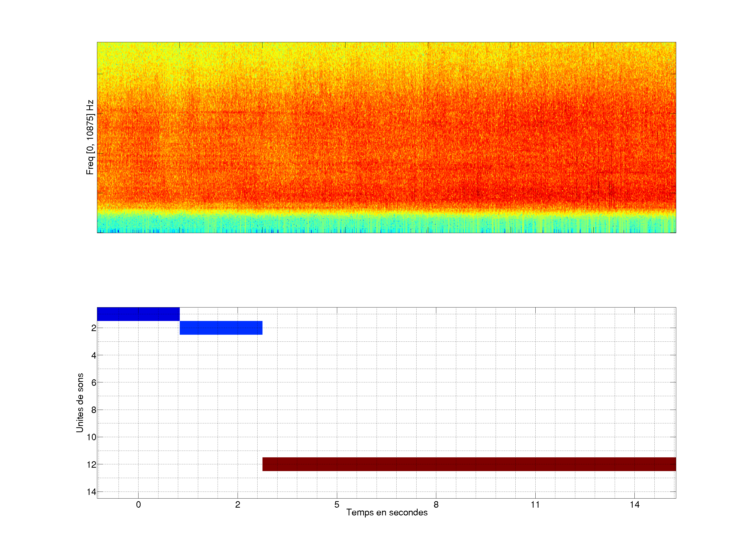
Task: Click the bright blue bar for sound unit 2
Action: pos(221,328)
